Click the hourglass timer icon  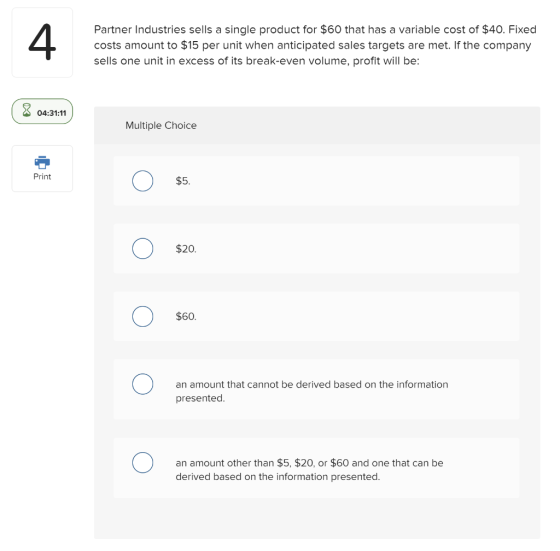(x=26, y=110)
